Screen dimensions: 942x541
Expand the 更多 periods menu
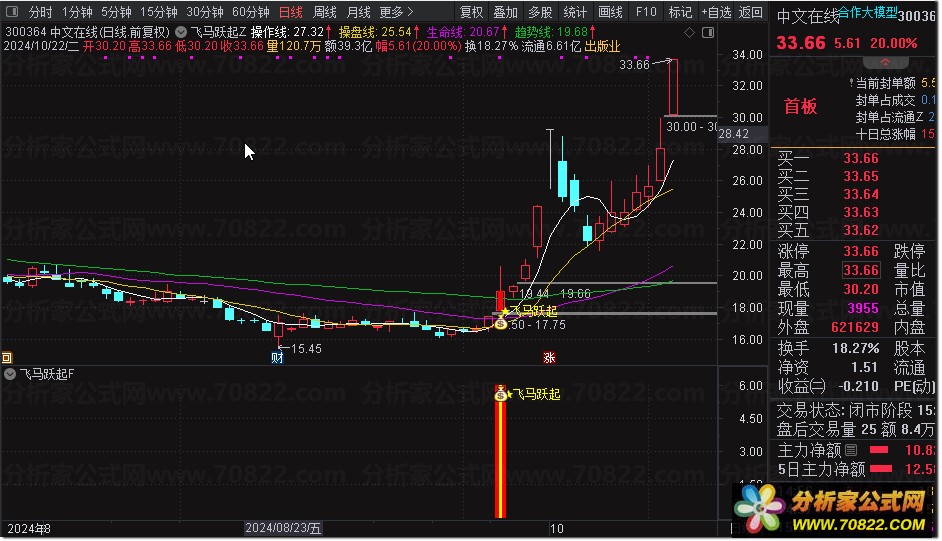pos(397,12)
